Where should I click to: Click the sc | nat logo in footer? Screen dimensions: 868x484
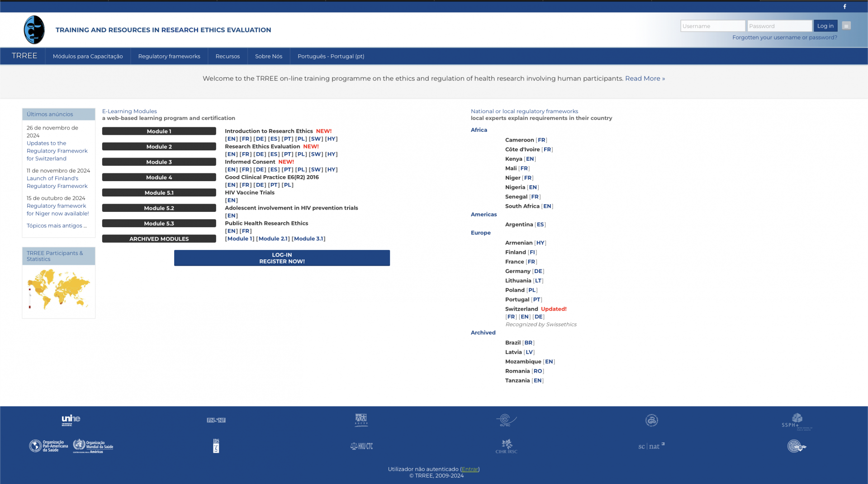[x=651, y=446]
